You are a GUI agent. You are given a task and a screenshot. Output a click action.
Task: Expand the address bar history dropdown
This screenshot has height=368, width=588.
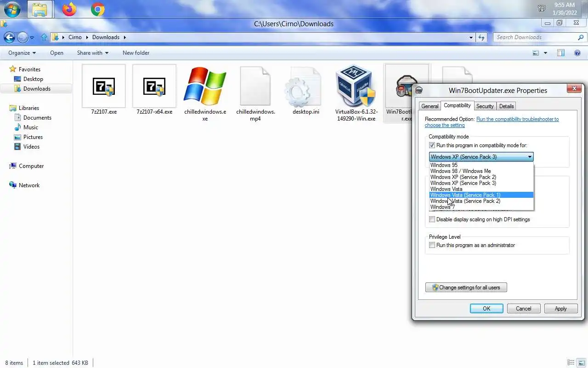click(x=471, y=37)
